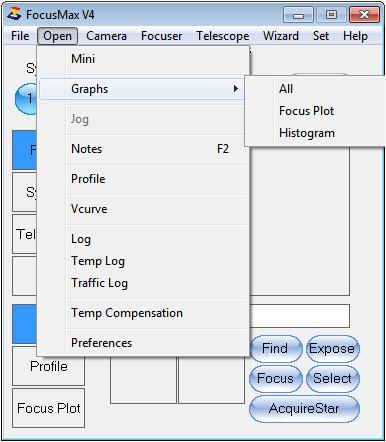The width and height of the screenshot is (386, 442).
Task: Choose Histogram in the Graphs submenu
Action: [307, 133]
